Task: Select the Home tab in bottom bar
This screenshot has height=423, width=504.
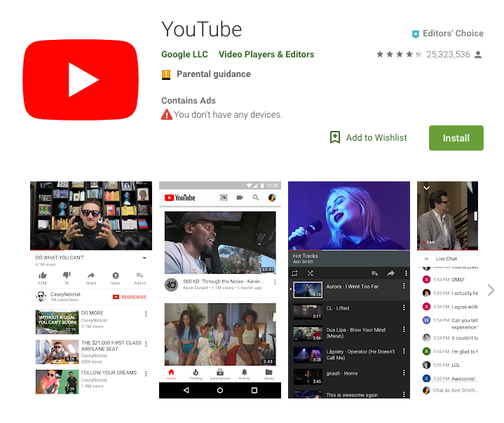Action: [171, 374]
